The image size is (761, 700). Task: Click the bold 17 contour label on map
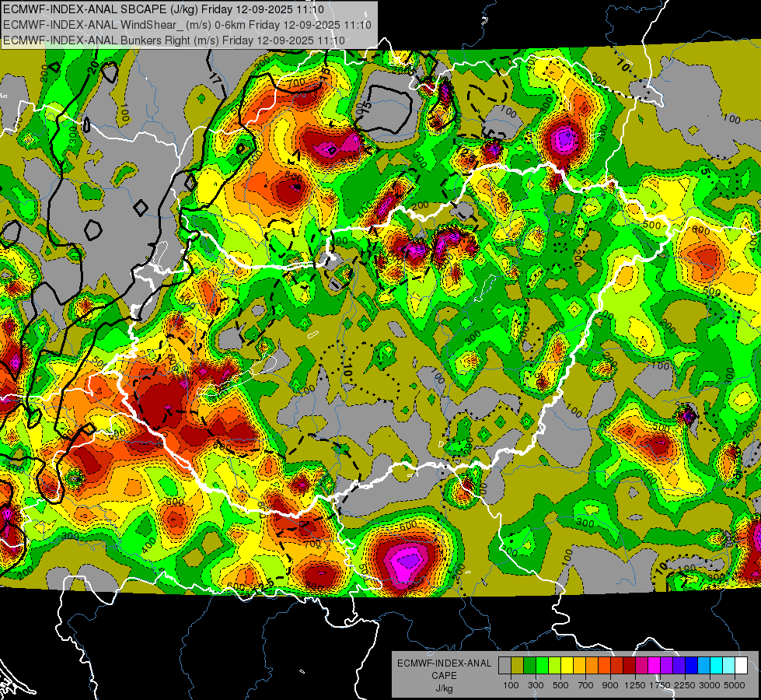pos(216,78)
